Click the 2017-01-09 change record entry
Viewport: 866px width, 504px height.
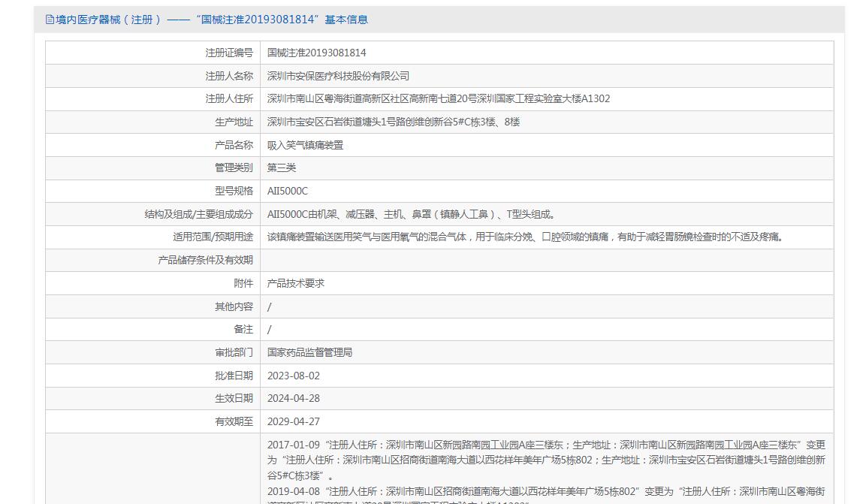(546, 460)
